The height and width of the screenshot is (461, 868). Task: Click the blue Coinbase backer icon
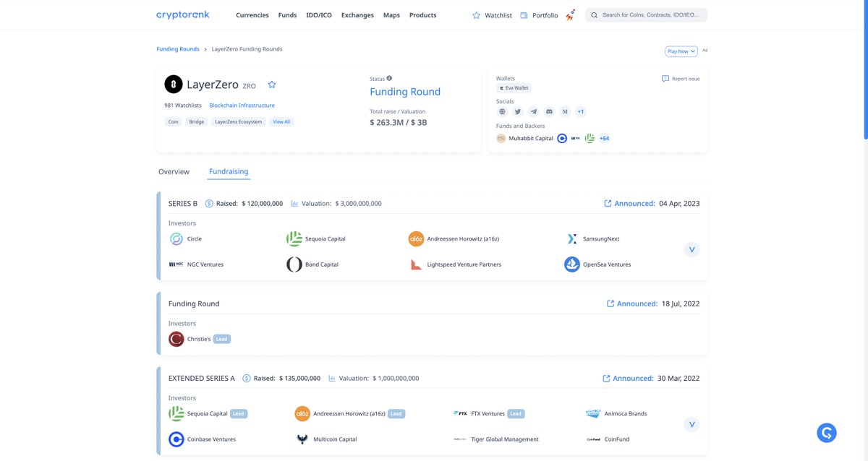[562, 138]
